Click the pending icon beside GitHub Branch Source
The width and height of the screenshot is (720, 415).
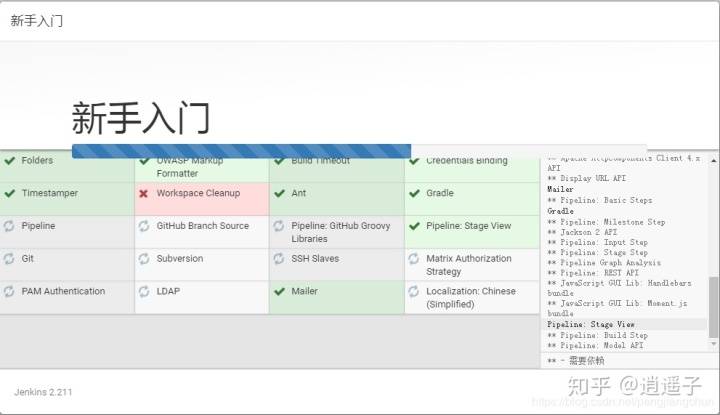[144, 227]
